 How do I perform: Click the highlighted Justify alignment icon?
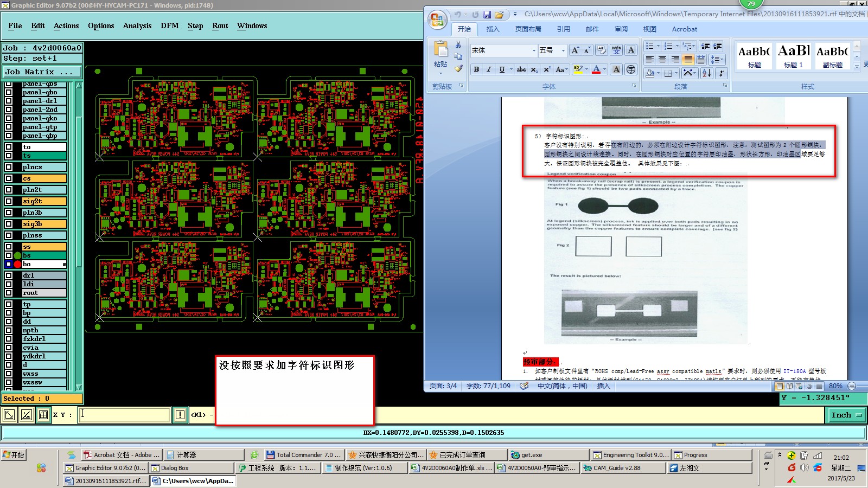(x=688, y=59)
